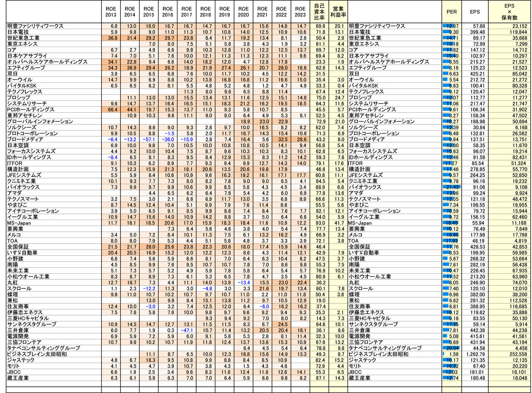Select PCIホールディングス ROE 2014 value 44.1

[x=131, y=109]
